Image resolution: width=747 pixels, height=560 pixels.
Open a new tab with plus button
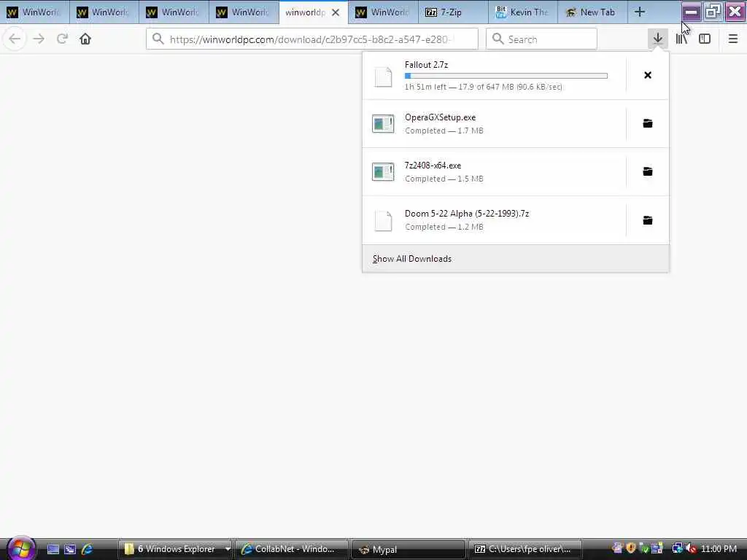(x=640, y=12)
